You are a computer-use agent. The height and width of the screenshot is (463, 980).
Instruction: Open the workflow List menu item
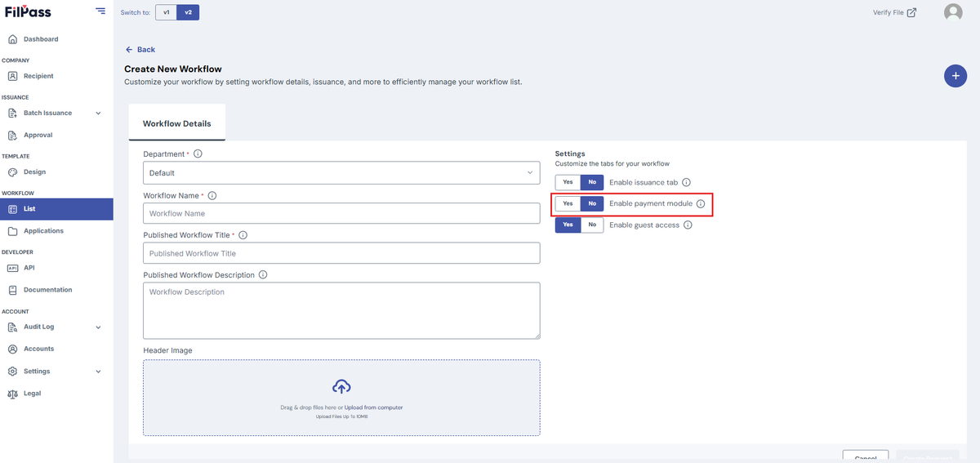tap(56, 209)
